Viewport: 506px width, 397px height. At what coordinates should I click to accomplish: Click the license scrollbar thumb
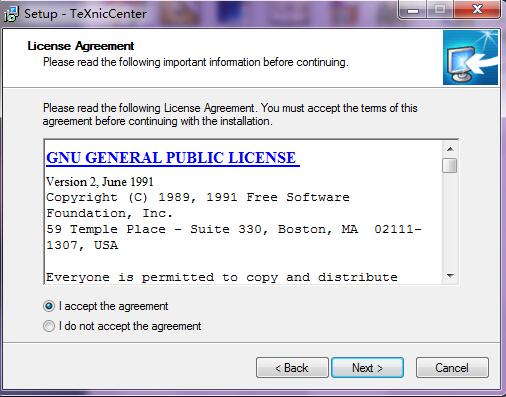(450, 165)
